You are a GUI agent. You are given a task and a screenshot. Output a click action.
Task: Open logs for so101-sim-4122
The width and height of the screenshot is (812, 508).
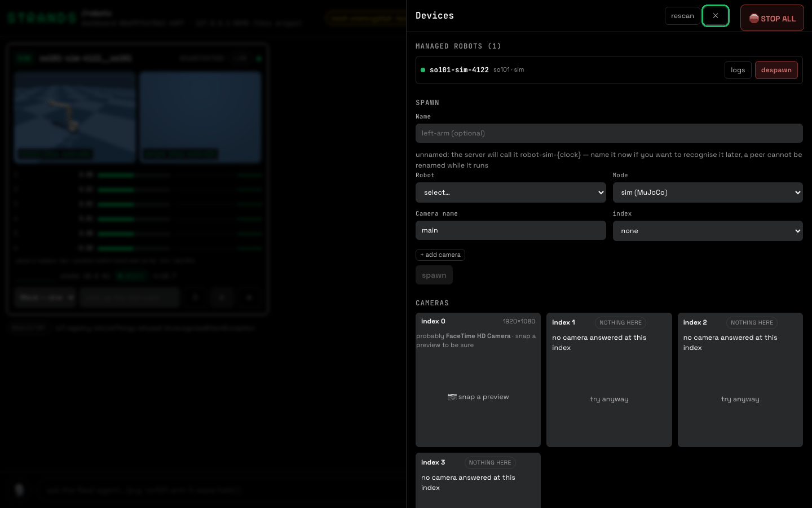(x=738, y=70)
